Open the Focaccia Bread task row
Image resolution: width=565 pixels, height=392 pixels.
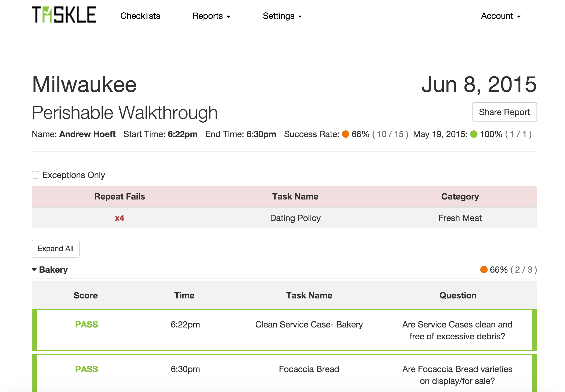click(309, 369)
